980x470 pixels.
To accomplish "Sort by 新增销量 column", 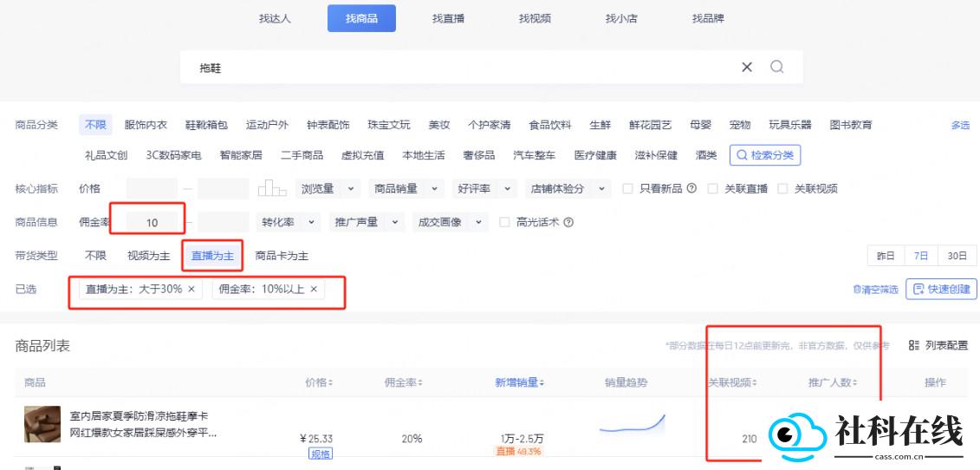I will click(x=519, y=382).
